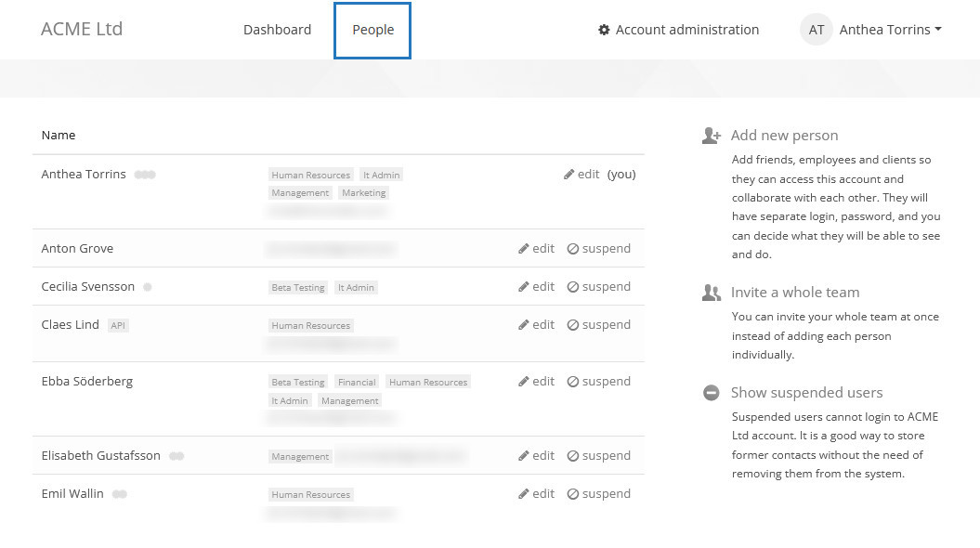The height and width of the screenshot is (548, 980).
Task: Click the Beta Testing tag for Cecilia Svensson
Action: (x=297, y=287)
